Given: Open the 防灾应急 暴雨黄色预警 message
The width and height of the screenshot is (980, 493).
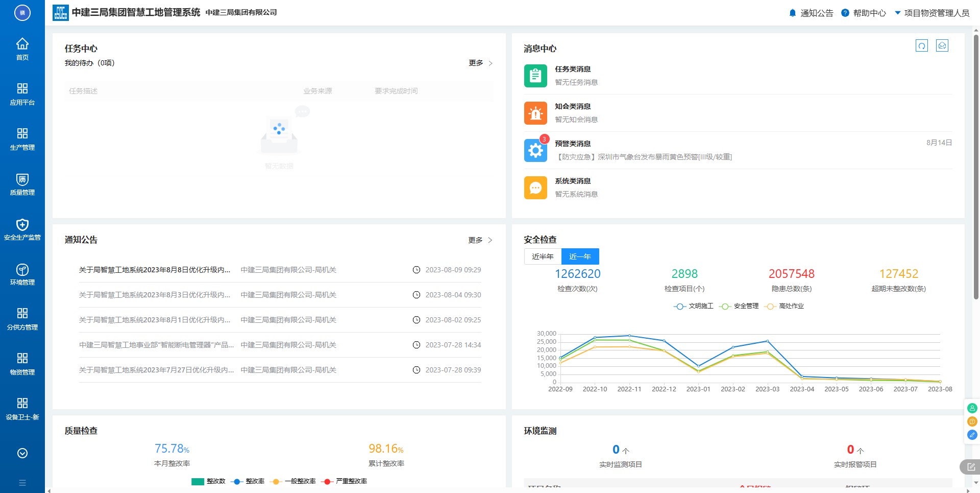Looking at the screenshot, I should [x=643, y=157].
